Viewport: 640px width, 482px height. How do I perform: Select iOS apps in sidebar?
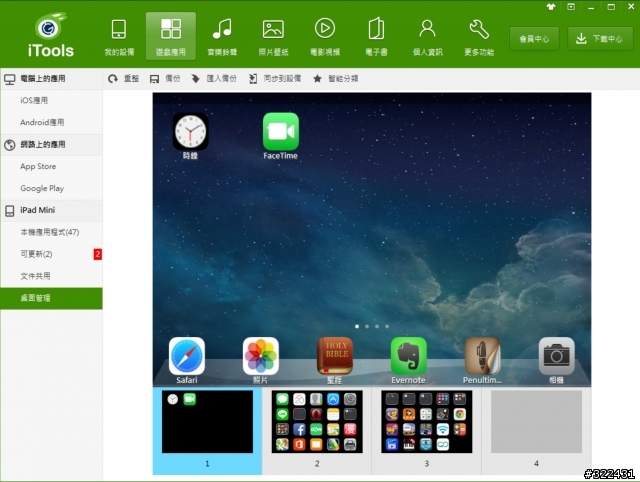tap(51, 100)
